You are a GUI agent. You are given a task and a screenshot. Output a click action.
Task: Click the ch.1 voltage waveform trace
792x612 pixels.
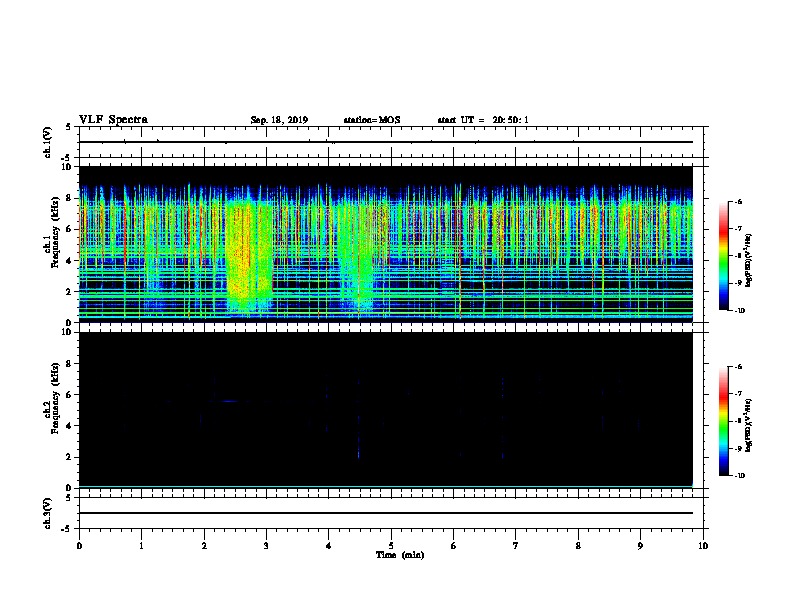(x=386, y=142)
